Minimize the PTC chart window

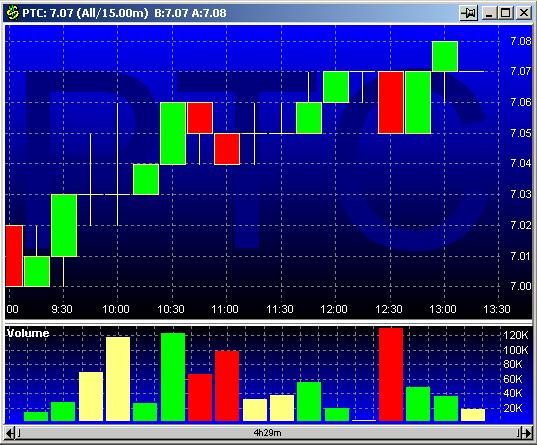(489, 13)
